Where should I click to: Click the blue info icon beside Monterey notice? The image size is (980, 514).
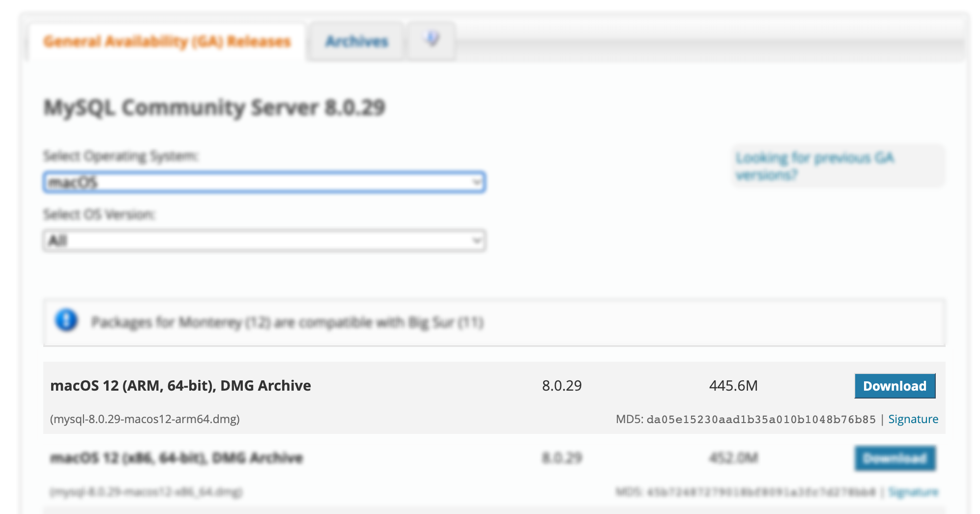[66, 320]
